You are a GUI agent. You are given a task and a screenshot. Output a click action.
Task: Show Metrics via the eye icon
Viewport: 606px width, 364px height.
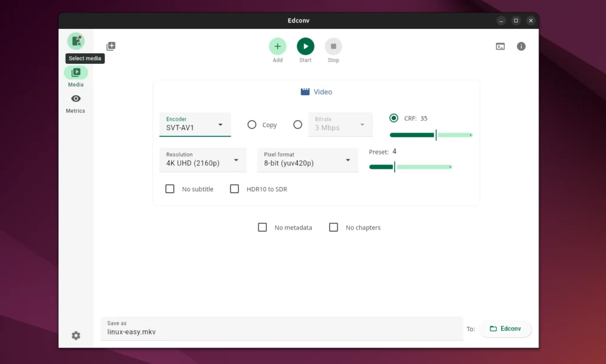click(76, 99)
